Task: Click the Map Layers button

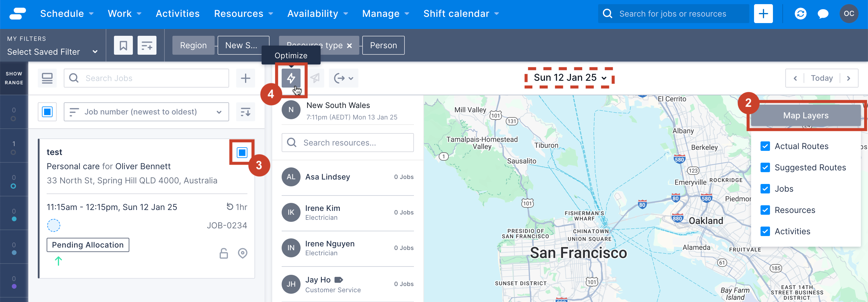Action: click(805, 115)
